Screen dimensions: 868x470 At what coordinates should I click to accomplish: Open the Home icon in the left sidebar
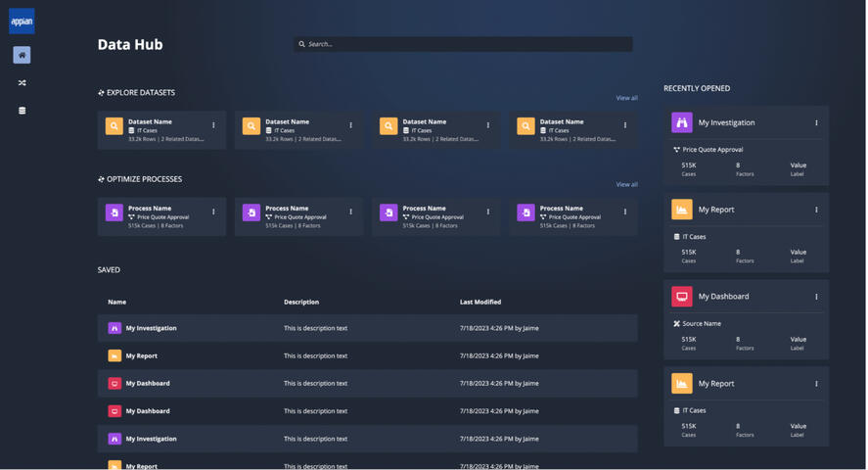(22, 55)
